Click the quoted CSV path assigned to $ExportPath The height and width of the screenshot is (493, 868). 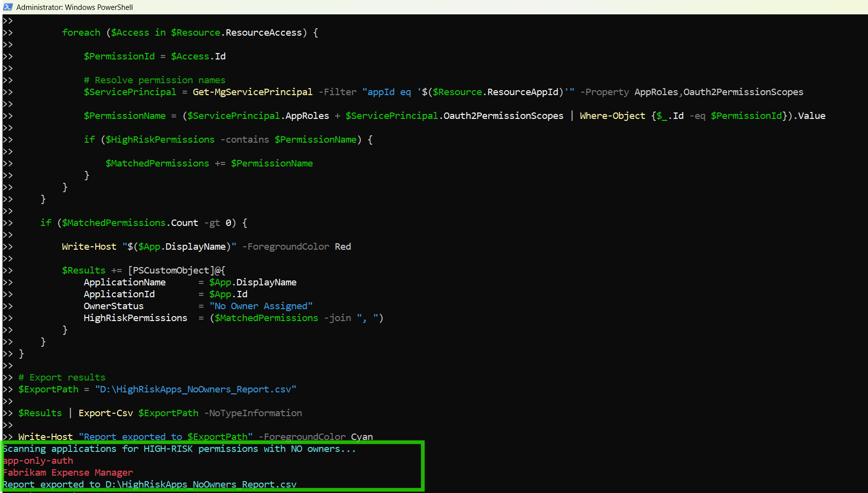tap(195, 389)
